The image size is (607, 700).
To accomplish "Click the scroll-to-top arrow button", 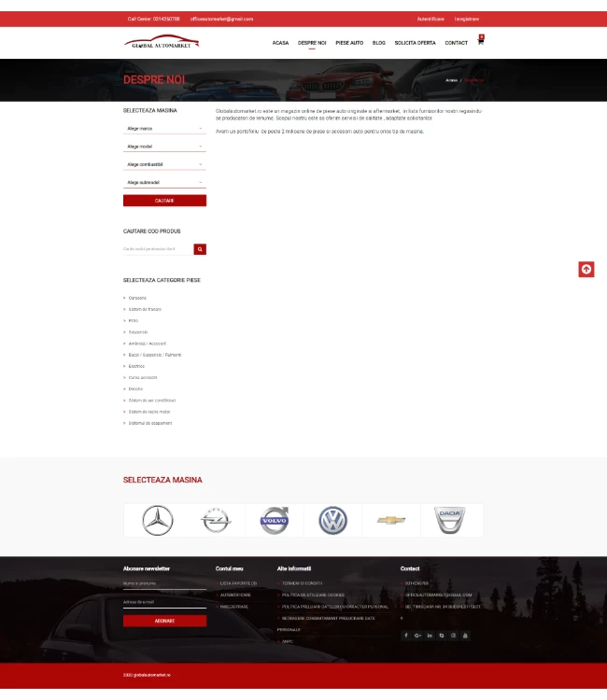I will point(586,269).
